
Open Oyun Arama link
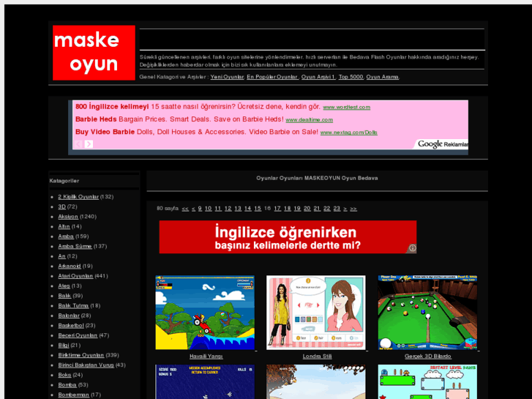(383, 77)
